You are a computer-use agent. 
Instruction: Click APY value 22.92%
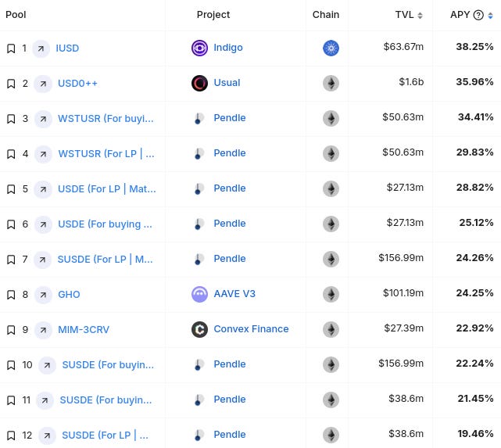click(x=474, y=328)
